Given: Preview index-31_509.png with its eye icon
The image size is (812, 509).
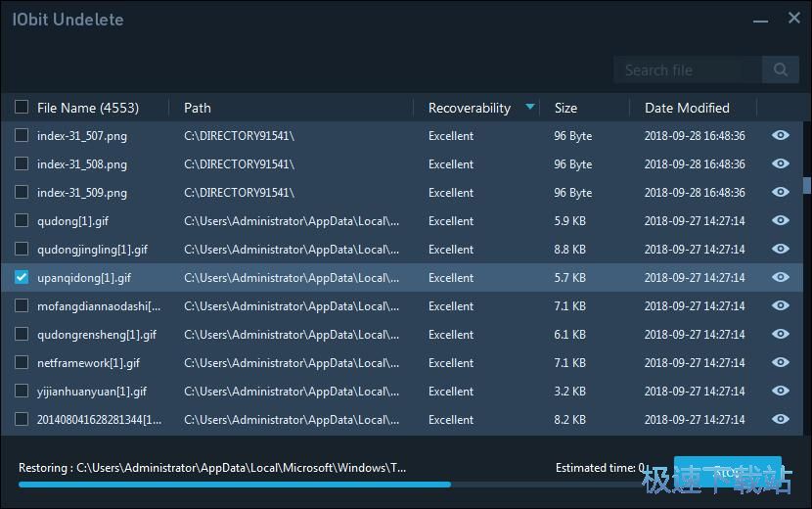Looking at the screenshot, I should tap(781, 192).
